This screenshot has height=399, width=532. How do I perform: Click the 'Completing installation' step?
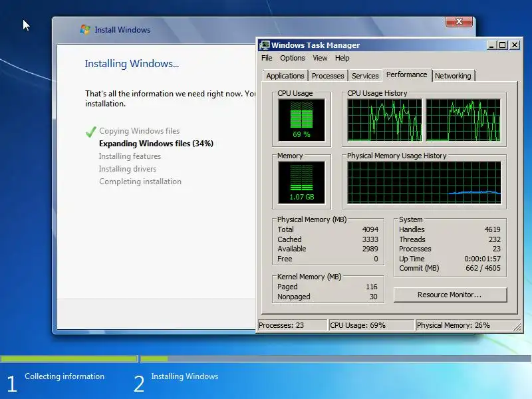tap(140, 182)
